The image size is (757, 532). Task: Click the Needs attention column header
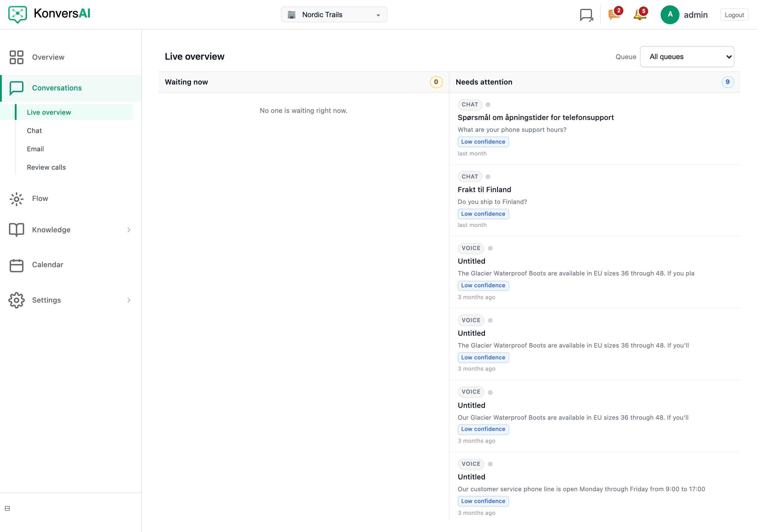[x=595, y=82]
